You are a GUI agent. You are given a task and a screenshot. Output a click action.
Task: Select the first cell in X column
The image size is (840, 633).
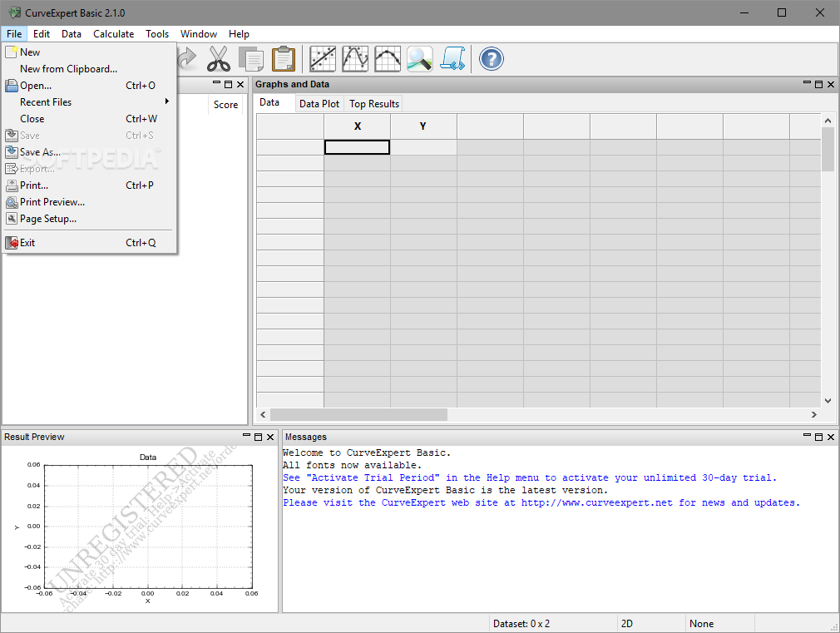358,147
